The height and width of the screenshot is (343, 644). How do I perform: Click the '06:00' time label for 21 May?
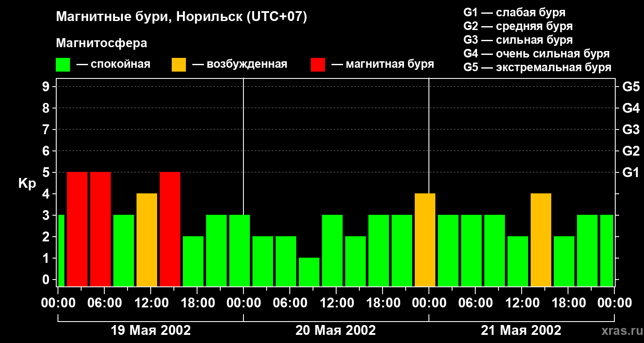[475, 303]
